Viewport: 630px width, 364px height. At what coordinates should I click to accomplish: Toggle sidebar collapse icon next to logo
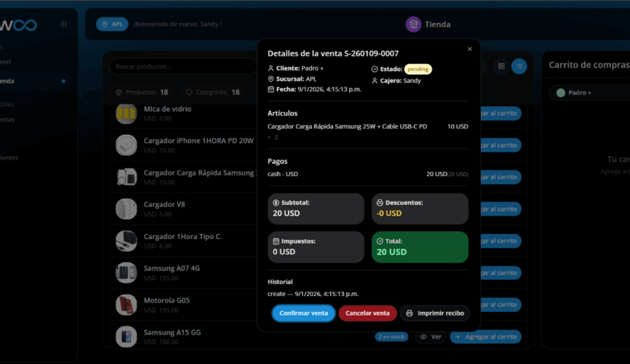(x=63, y=24)
